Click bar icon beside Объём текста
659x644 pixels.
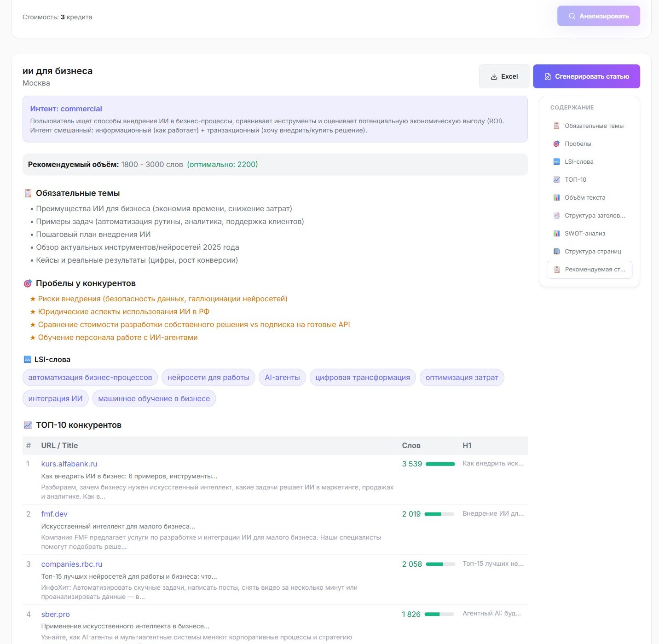[556, 197]
